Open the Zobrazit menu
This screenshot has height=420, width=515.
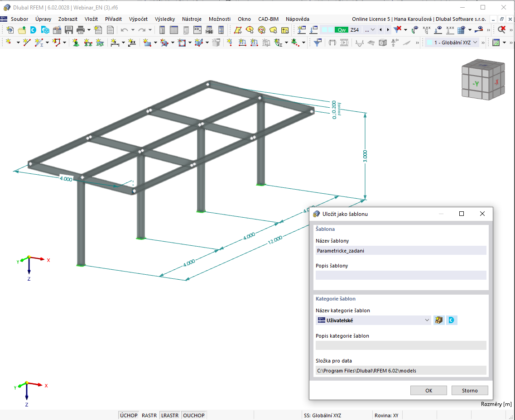tap(68, 19)
